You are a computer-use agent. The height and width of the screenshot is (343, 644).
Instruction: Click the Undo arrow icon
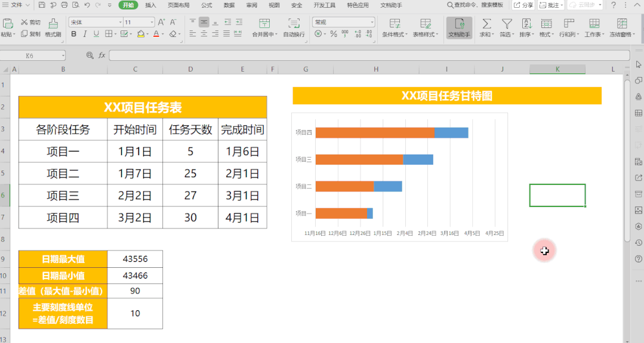(x=87, y=5)
